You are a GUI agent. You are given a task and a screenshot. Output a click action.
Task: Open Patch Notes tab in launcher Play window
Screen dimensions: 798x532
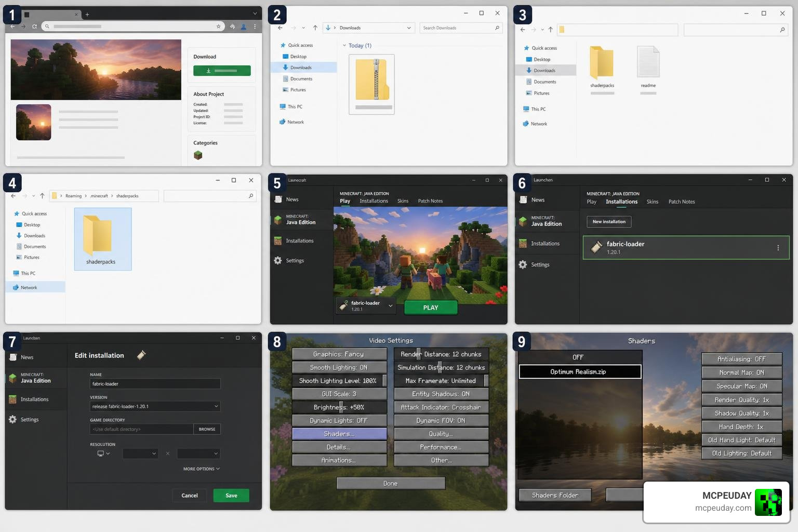point(430,201)
